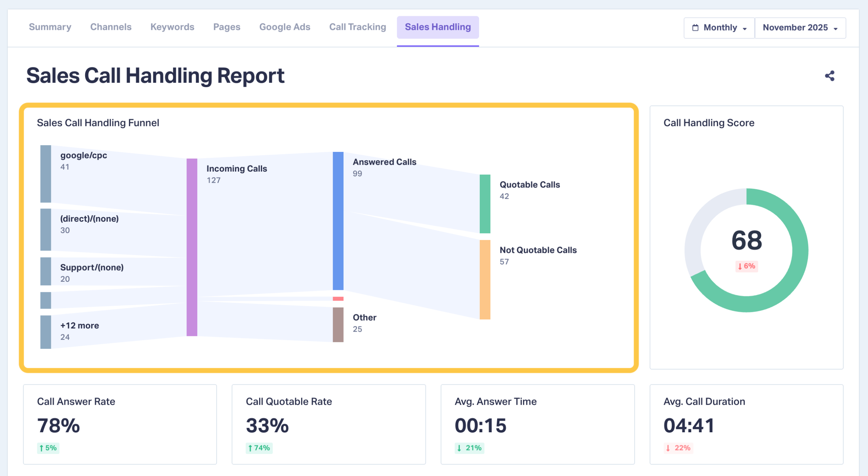Select the green Quotable Calls bar
Viewport: 868px width, 476px height.
[485, 203]
